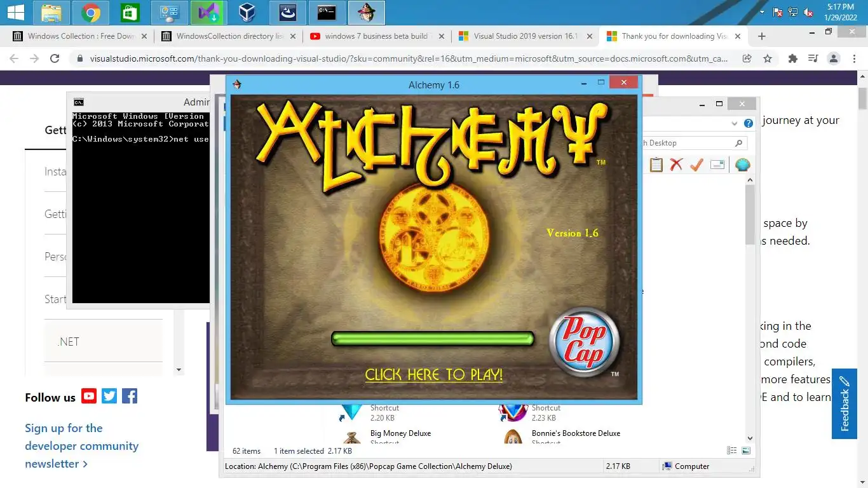This screenshot has height=488, width=868.
Task: Switch Explorer to large icons view
Action: pyautogui.click(x=746, y=451)
